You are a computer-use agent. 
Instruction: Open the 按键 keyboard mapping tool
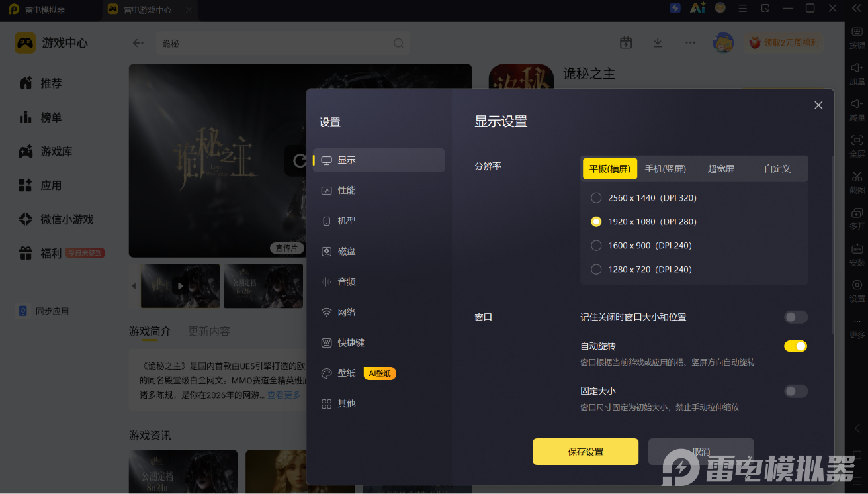coord(857,37)
